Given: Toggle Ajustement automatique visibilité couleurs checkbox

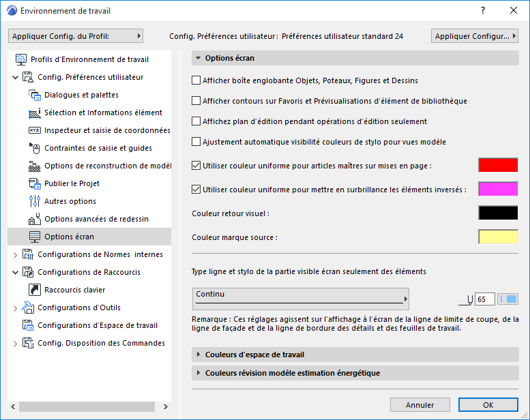Looking at the screenshot, I should (x=196, y=142).
